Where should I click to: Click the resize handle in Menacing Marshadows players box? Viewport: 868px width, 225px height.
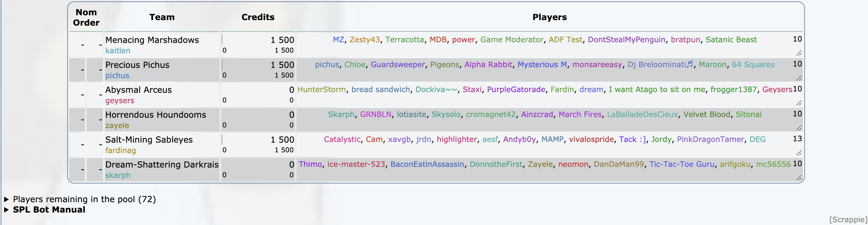point(799,53)
